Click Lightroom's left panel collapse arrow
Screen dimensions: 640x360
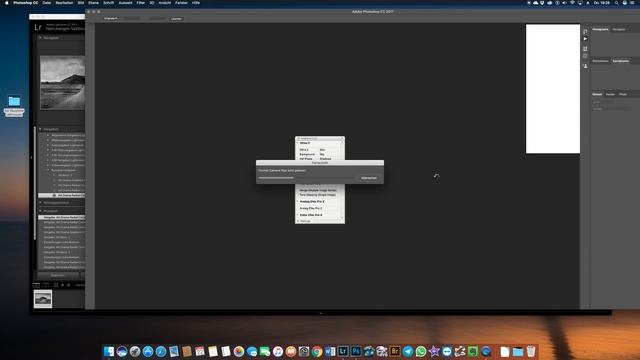31,157
